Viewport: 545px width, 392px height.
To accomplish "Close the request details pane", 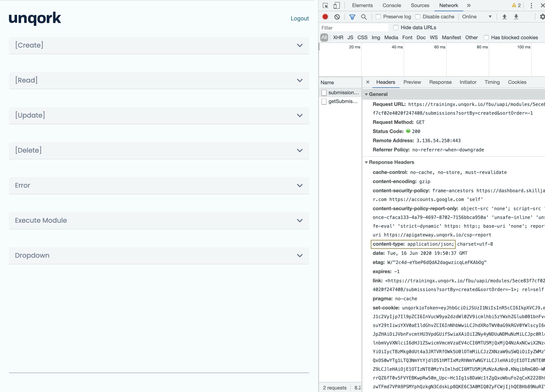I will 368,82.
